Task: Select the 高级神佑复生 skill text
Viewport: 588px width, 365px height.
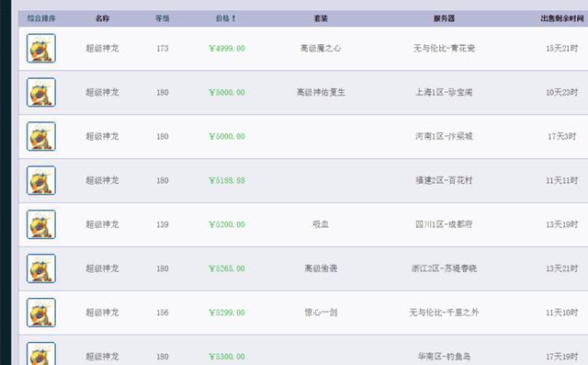Action: [321, 92]
